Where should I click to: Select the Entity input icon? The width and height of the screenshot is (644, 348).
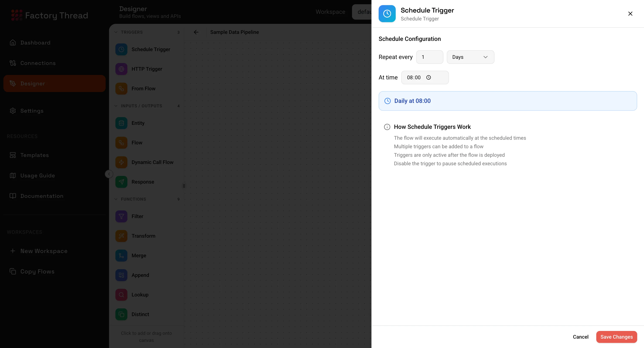pos(122,123)
